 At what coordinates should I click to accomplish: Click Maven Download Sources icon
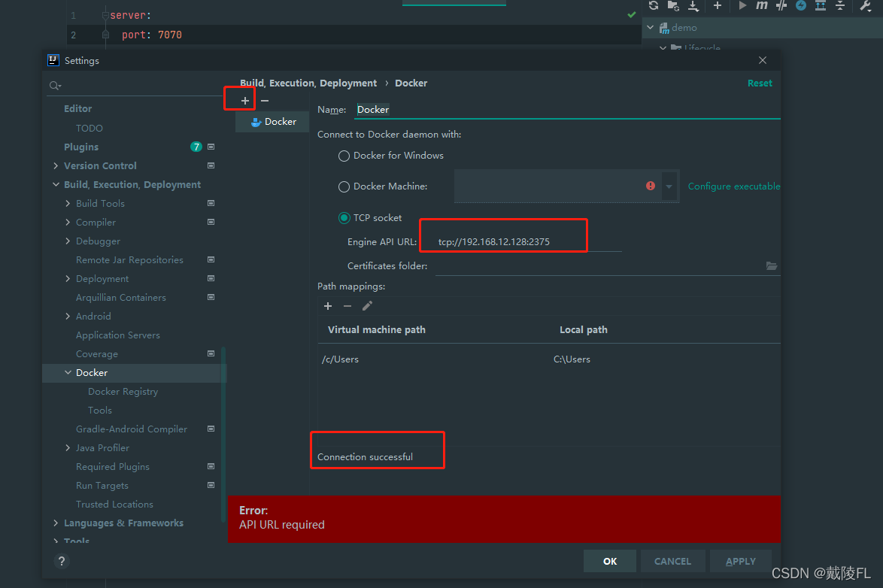tap(693, 5)
